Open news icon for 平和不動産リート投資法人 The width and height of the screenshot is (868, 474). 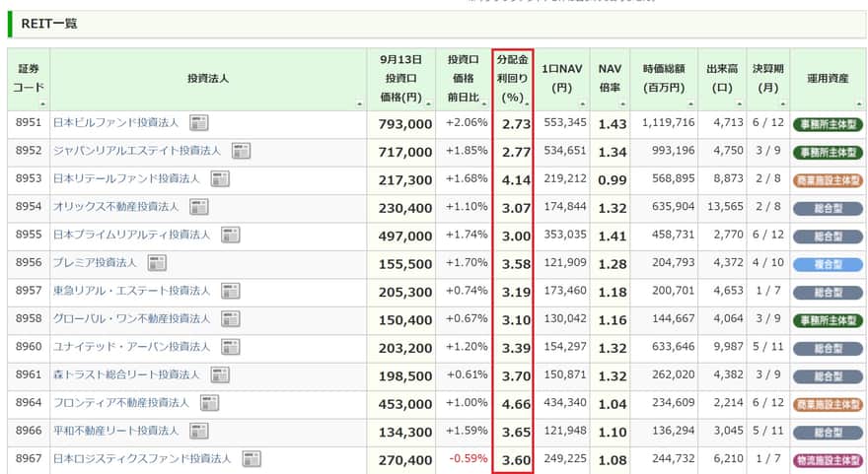198,431
